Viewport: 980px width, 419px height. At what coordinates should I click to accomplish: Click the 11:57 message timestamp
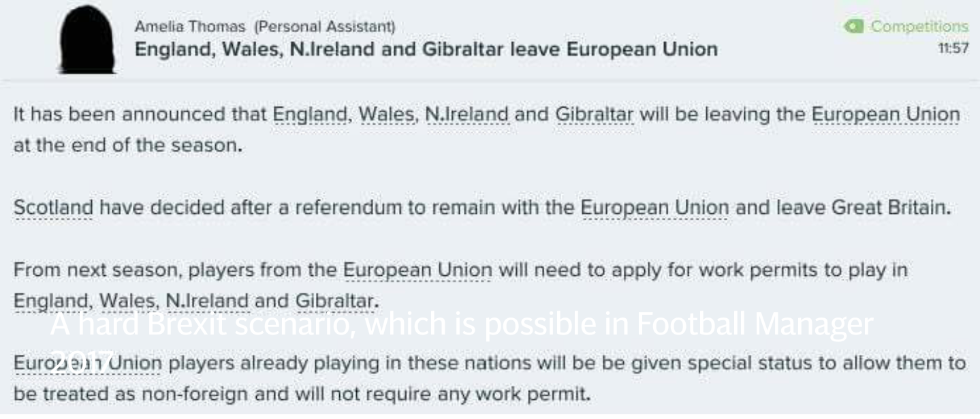click(953, 50)
